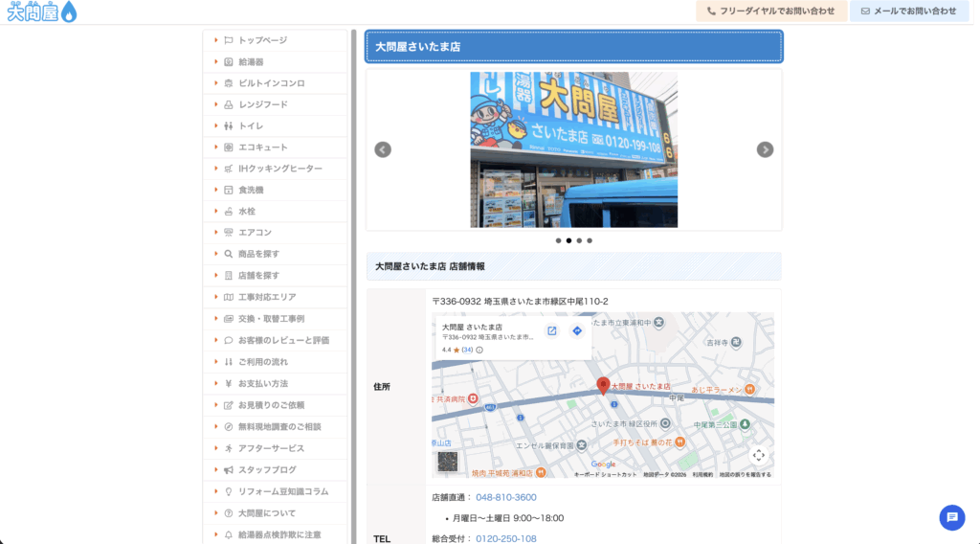This screenshot has height=544, width=980.
Task: Click the speech bubble icon beside お客様のレビュー
Action: (228, 340)
